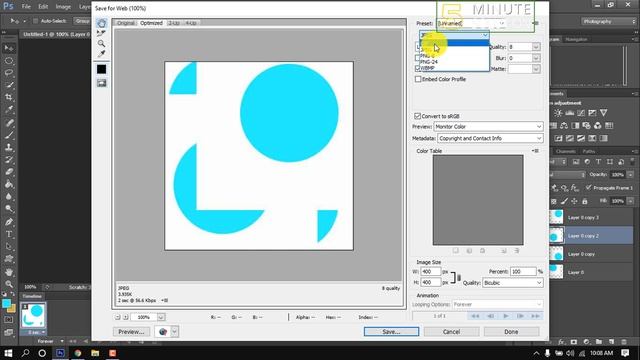
Task: Open the Windows Start menu
Action: point(8,353)
